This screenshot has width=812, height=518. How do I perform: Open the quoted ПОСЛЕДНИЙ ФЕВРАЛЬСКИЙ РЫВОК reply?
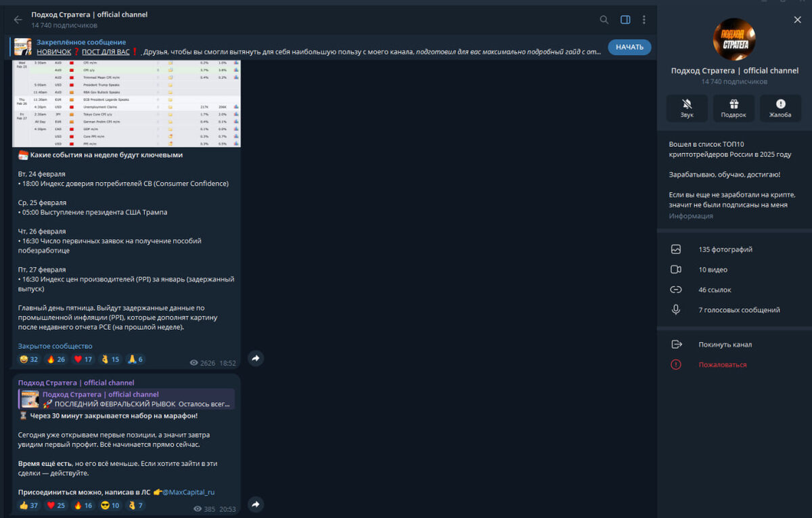click(x=127, y=399)
